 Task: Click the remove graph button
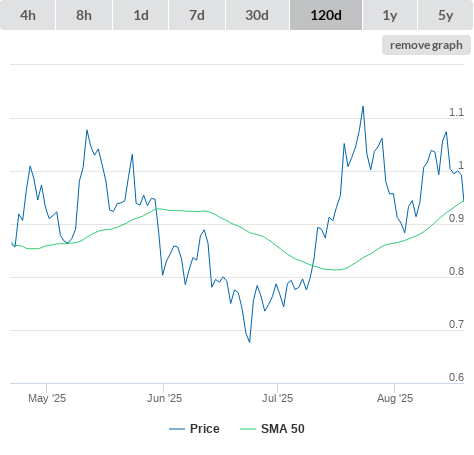[x=426, y=45]
